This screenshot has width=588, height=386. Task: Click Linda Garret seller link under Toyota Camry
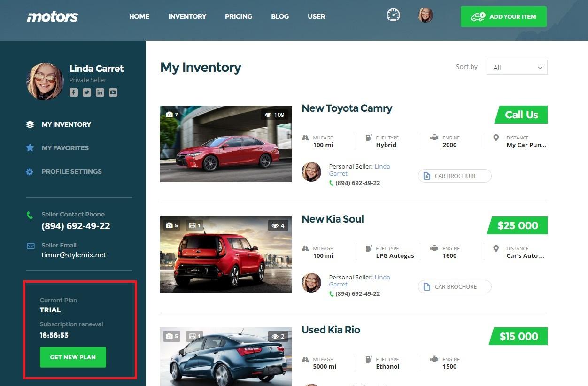(x=359, y=170)
